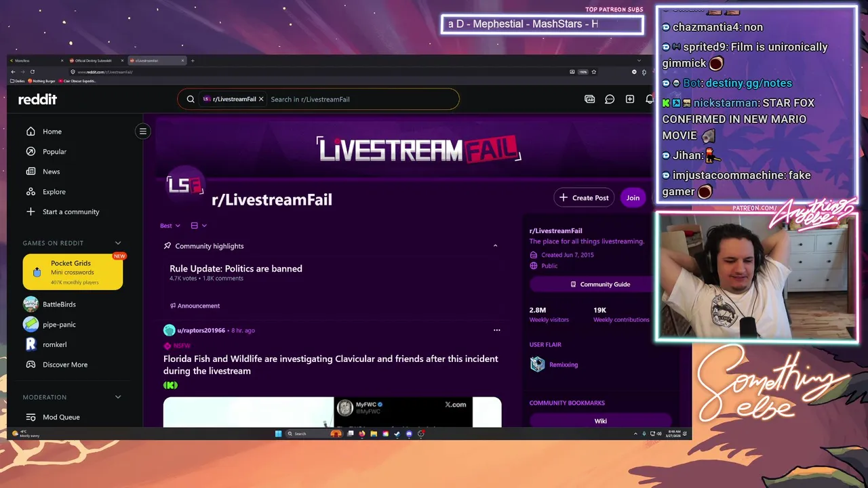Click Start a community
Viewport: 868px width, 488px height.
(71, 211)
